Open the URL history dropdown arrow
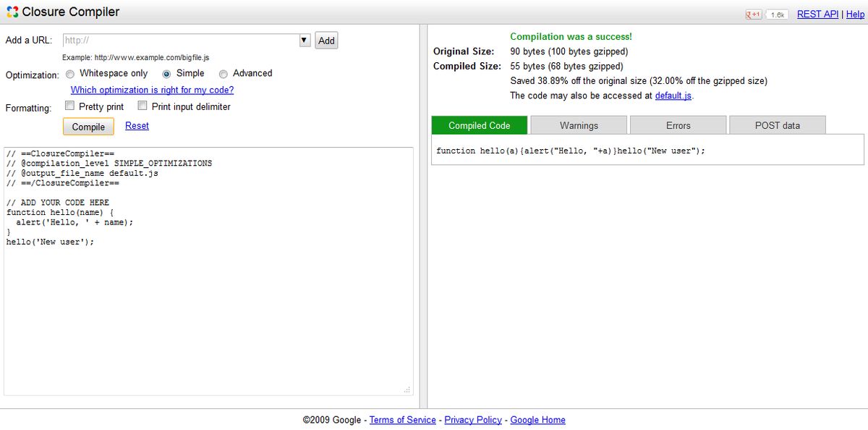The image size is (868, 430). coord(304,40)
